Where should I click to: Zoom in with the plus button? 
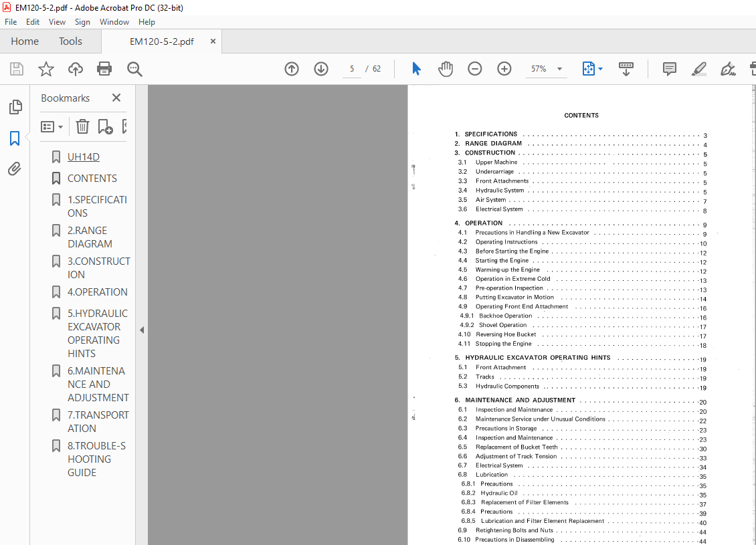[x=504, y=69]
